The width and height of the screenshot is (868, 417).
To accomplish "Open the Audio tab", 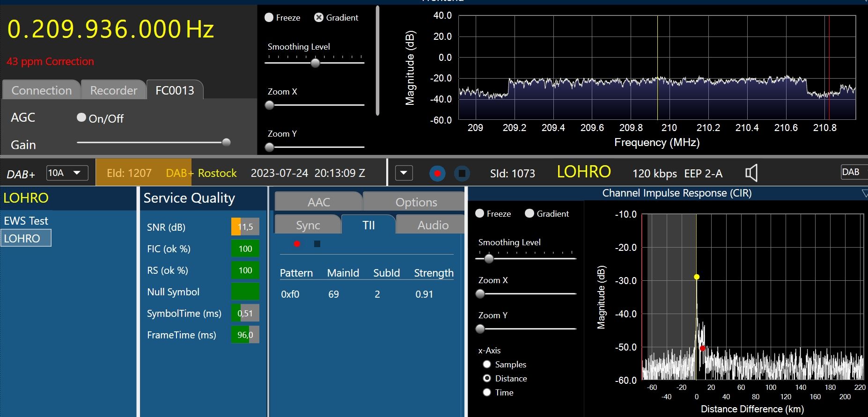I will tap(433, 225).
